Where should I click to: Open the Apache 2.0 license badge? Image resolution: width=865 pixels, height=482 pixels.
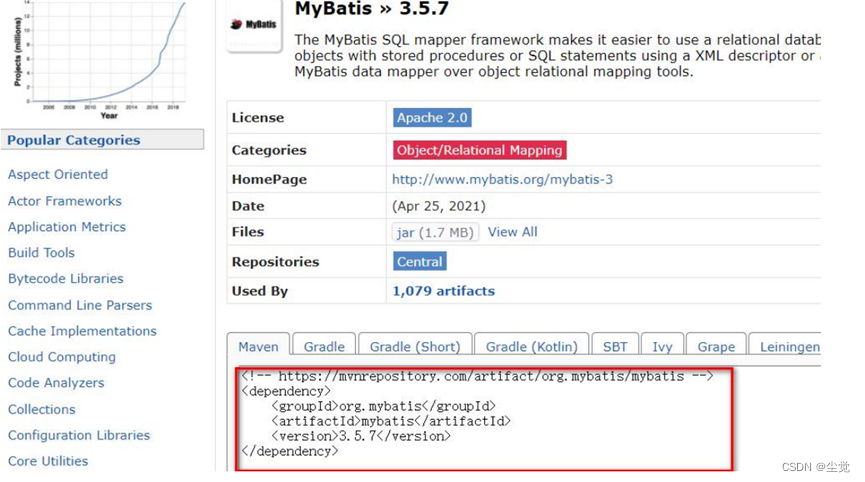click(432, 118)
